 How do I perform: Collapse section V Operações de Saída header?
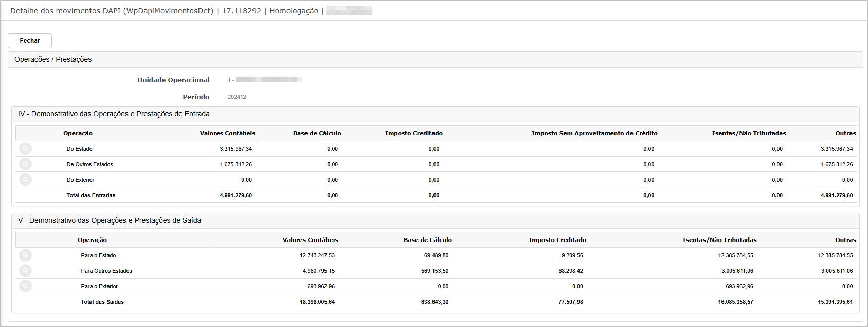[110, 221]
